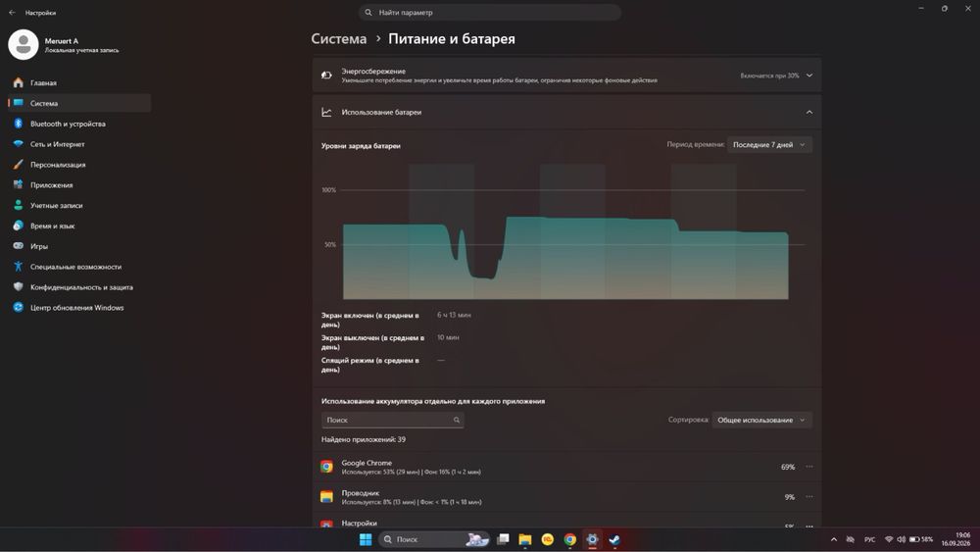
Task: Open the Период времени dropdown Последние 7 дней
Action: [x=769, y=145]
